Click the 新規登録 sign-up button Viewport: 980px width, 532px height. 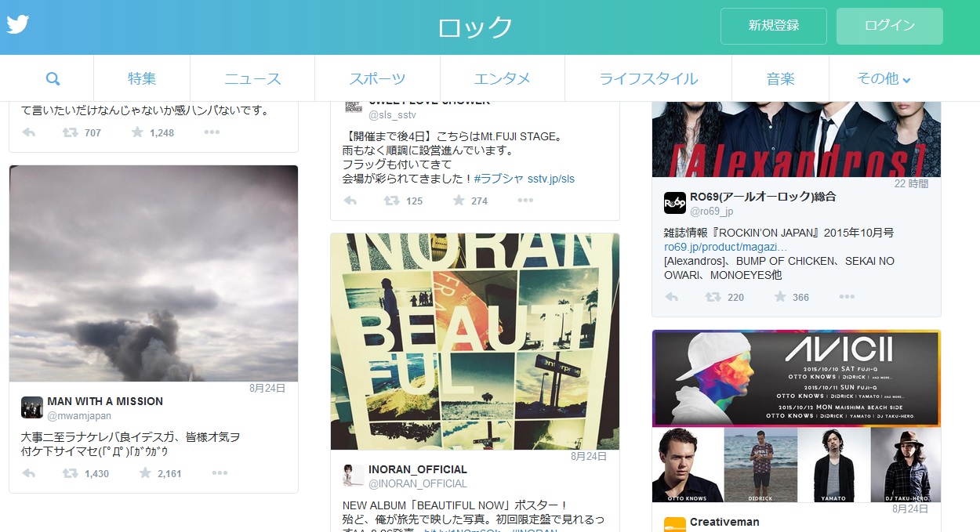tap(774, 26)
